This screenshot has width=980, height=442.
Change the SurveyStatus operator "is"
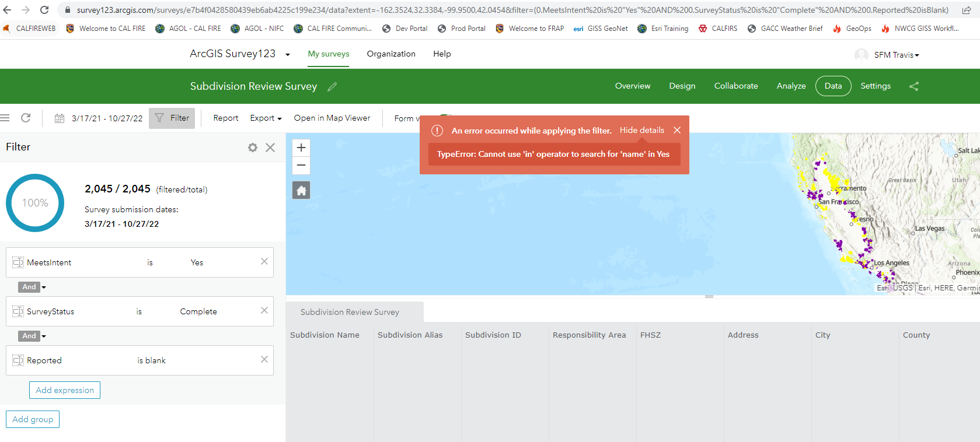point(139,312)
